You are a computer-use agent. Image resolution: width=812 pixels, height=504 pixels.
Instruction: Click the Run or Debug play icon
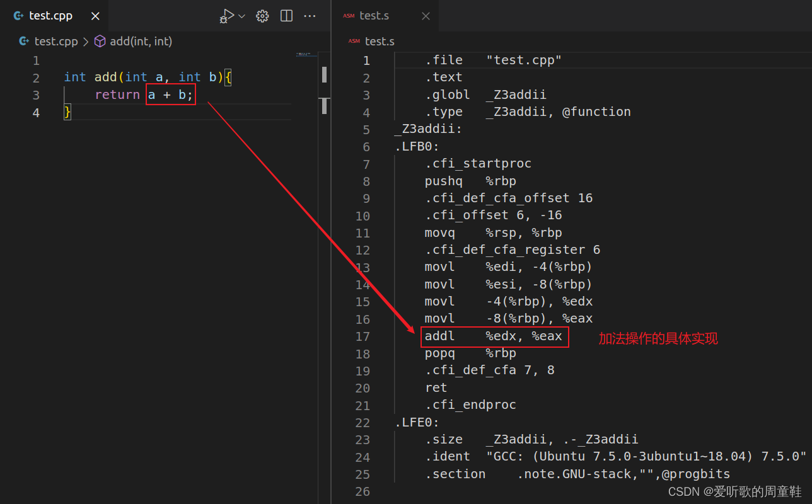[x=227, y=16]
